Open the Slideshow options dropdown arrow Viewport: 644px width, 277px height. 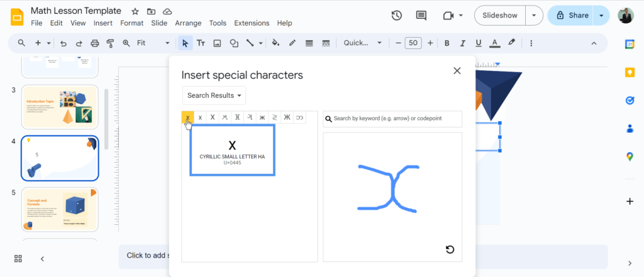pyautogui.click(x=535, y=16)
